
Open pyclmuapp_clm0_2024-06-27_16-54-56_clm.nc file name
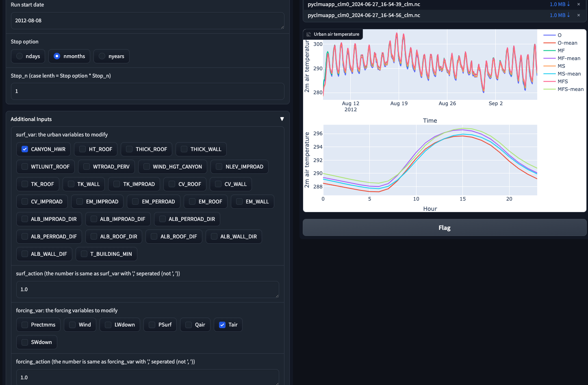(364, 15)
